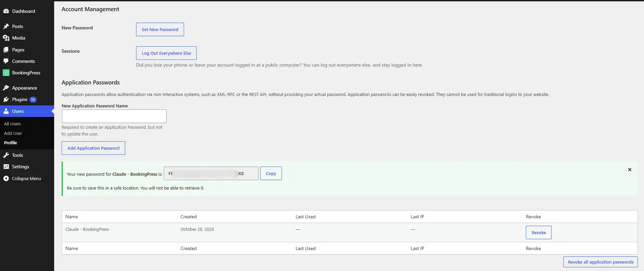This screenshot has height=271, width=644.
Task: Click the Collapse Menu arrow icon
Action: (x=6, y=178)
